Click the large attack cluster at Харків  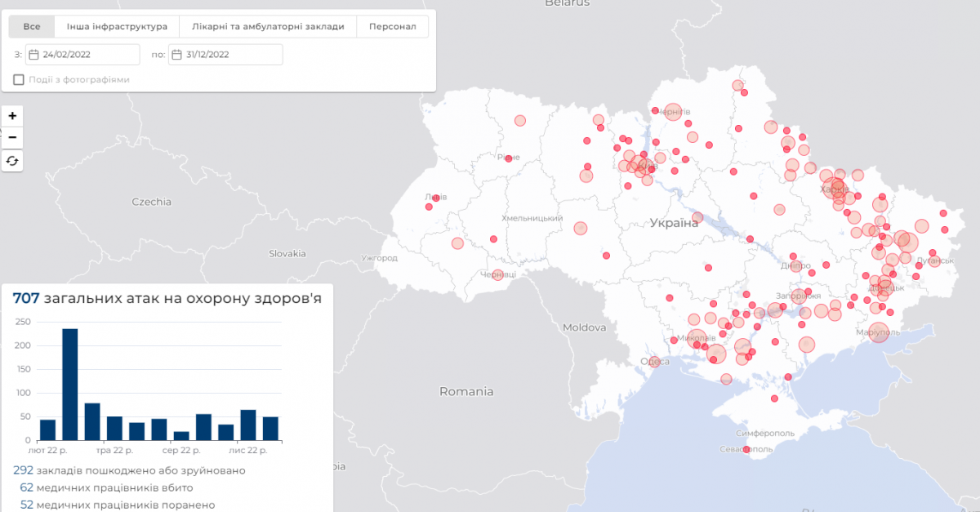click(834, 188)
